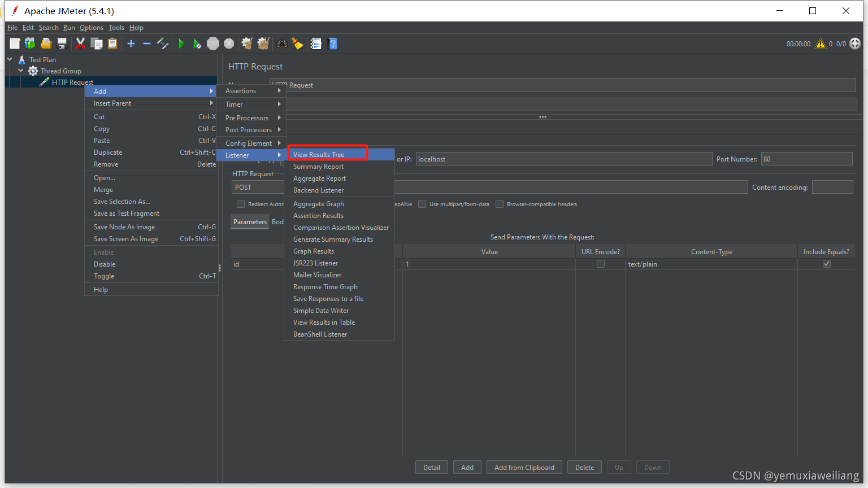Switch to Parameters tab
This screenshot has width=868, height=488.
tap(250, 222)
